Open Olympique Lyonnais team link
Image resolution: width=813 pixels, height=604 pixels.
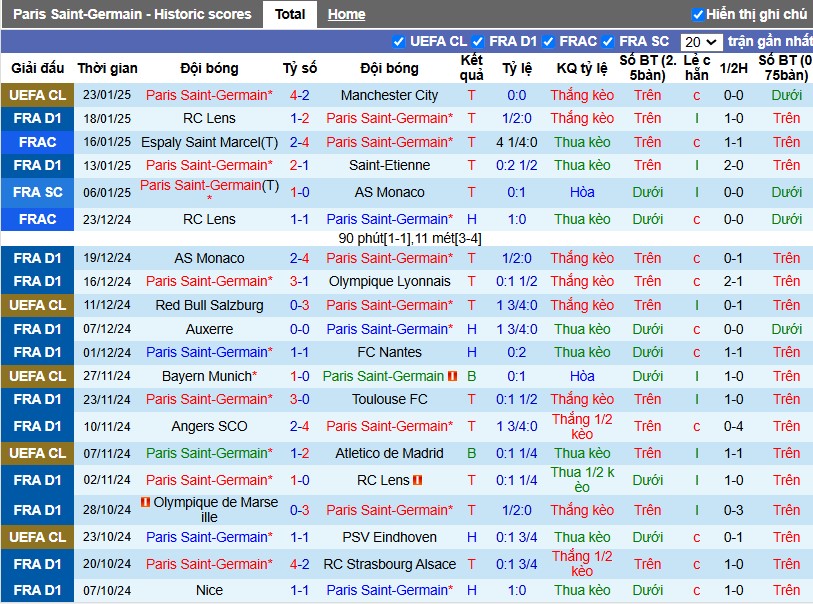[x=389, y=282]
